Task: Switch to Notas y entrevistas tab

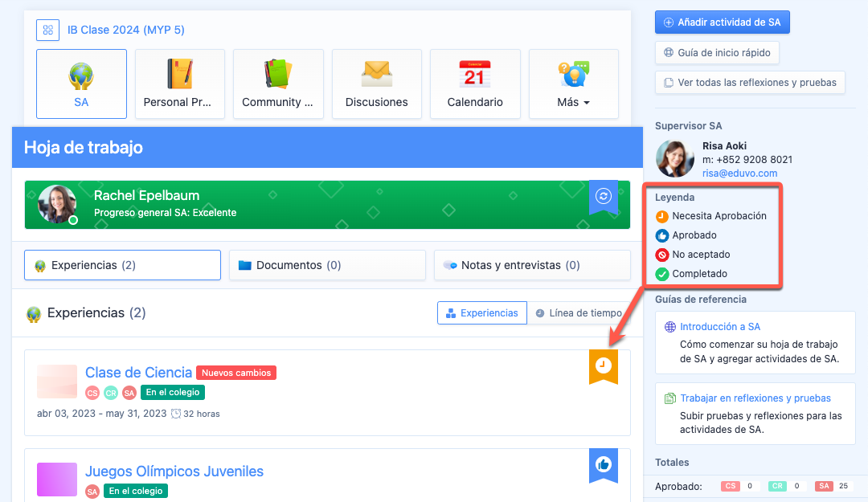Action: click(x=531, y=265)
